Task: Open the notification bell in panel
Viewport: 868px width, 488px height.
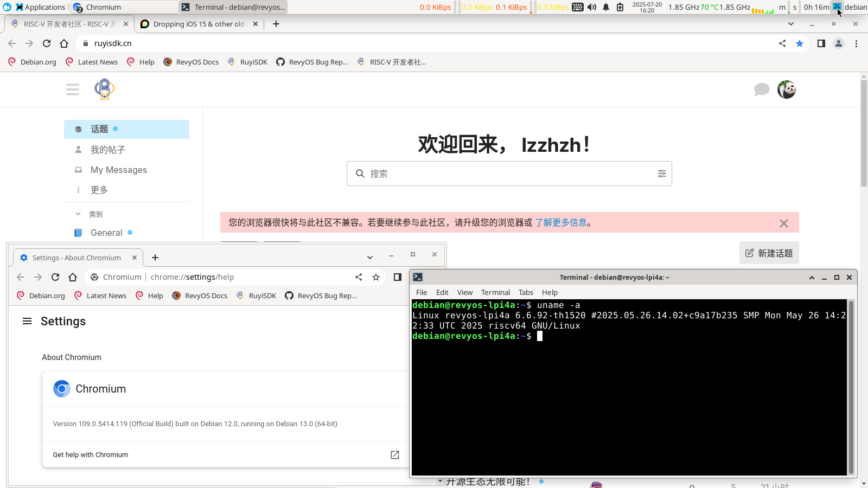Action: (606, 7)
